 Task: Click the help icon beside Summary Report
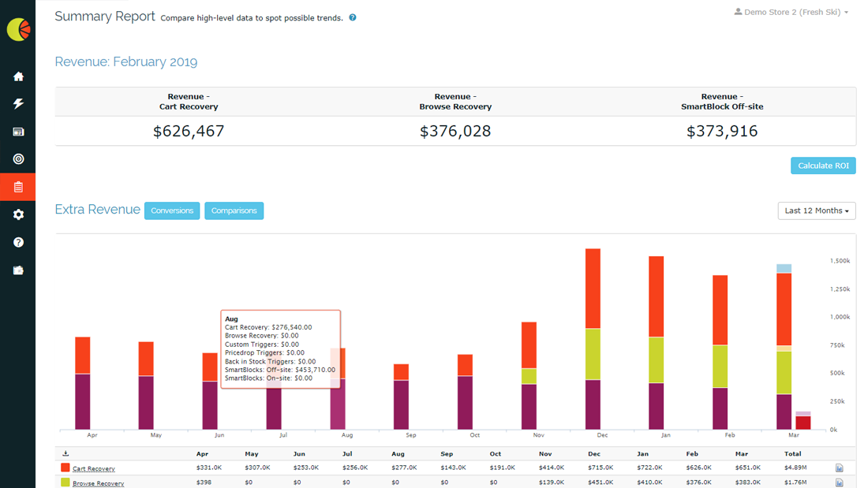point(353,17)
